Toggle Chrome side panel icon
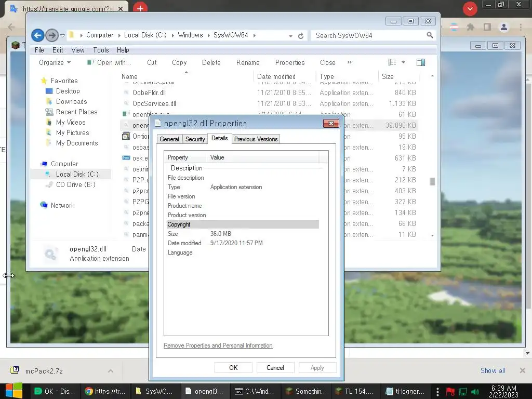This screenshot has height=399, width=532. point(487,27)
